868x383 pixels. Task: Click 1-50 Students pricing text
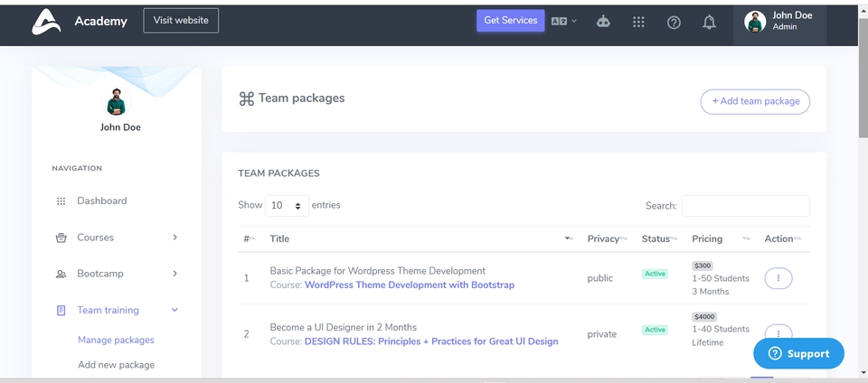coord(721,278)
